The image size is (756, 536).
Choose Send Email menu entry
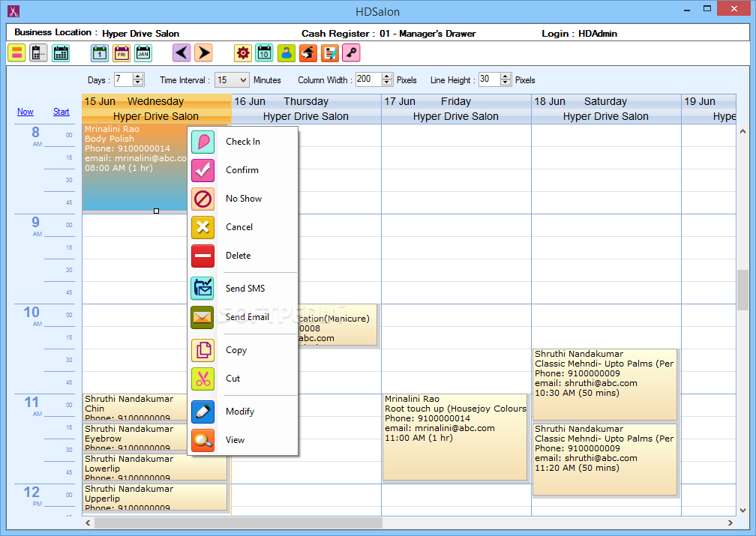coord(243,316)
